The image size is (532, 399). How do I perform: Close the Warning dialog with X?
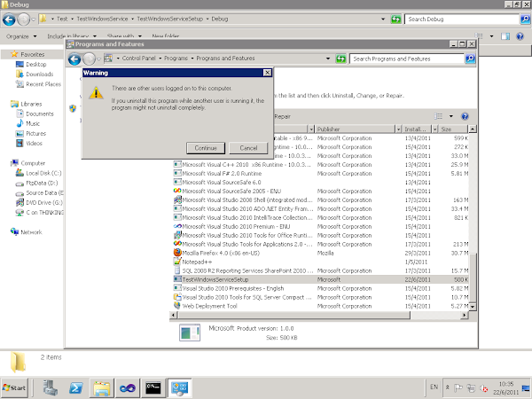268,73
